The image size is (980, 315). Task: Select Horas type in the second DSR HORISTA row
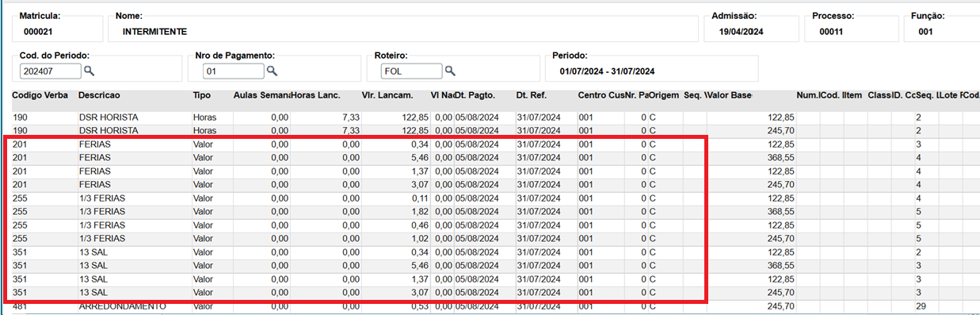tap(204, 130)
